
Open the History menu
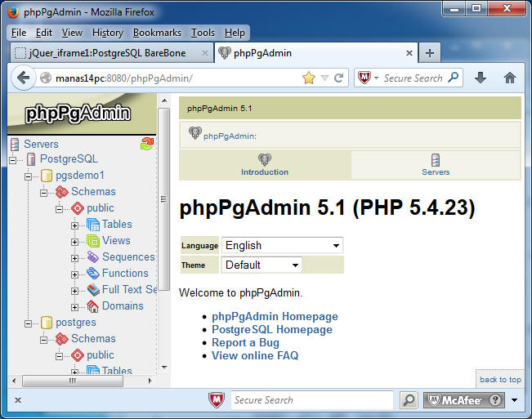click(x=108, y=33)
